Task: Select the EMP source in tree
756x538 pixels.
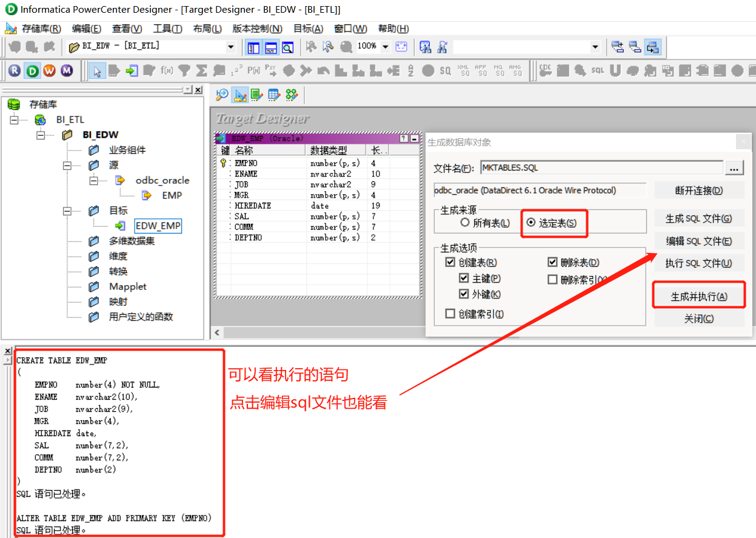Action: pyautogui.click(x=172, y=195)
